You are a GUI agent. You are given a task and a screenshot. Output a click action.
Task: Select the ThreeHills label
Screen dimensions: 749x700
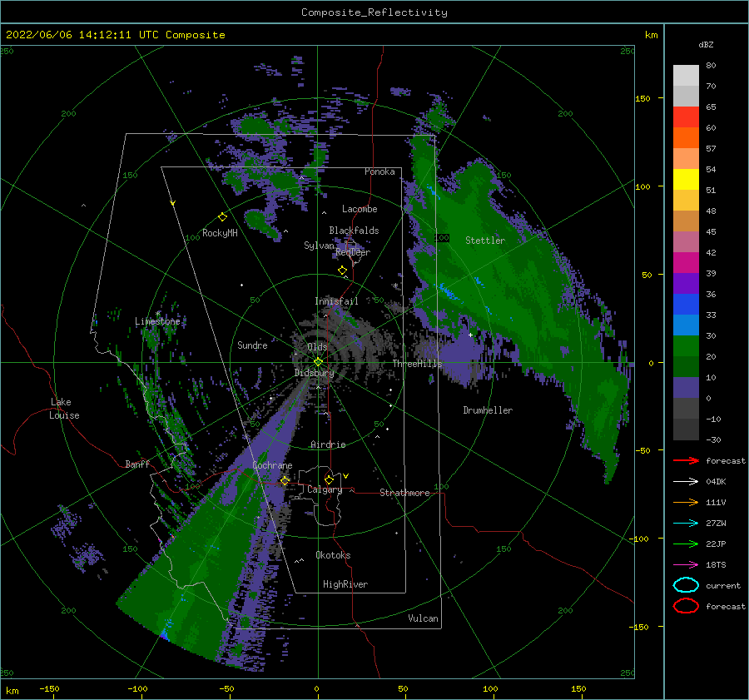point(417,364)
